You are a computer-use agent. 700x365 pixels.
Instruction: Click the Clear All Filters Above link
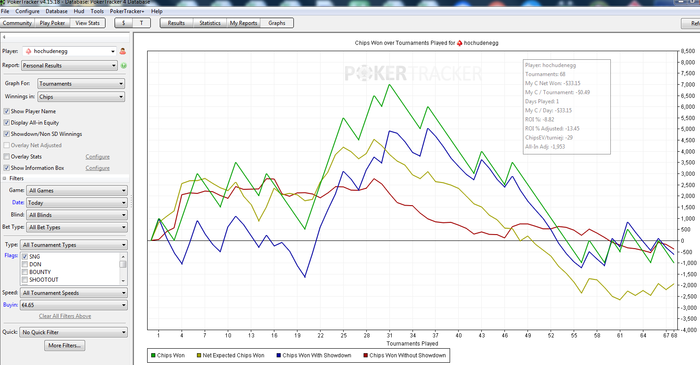pos(65,316)
